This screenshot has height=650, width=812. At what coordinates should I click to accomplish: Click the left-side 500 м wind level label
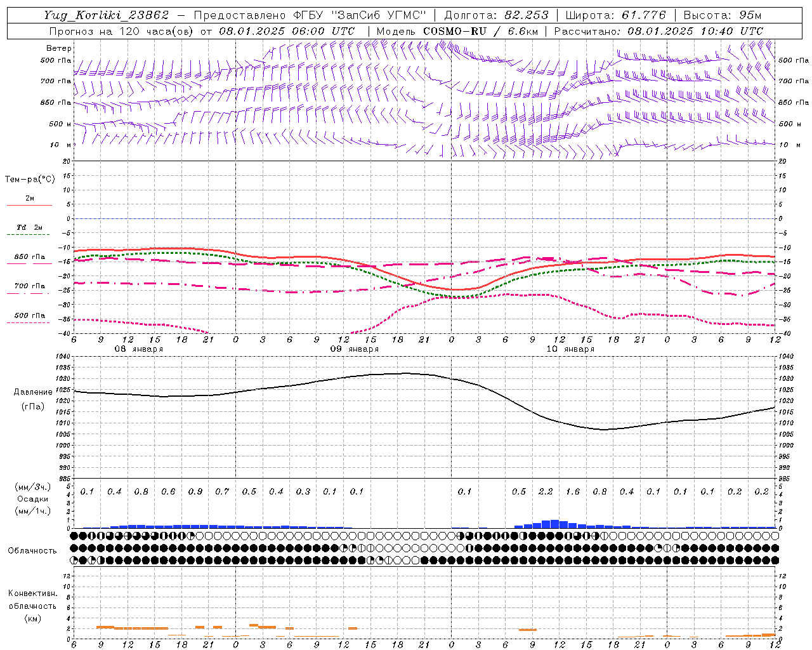pyautogui.click(x=60, y=124)
